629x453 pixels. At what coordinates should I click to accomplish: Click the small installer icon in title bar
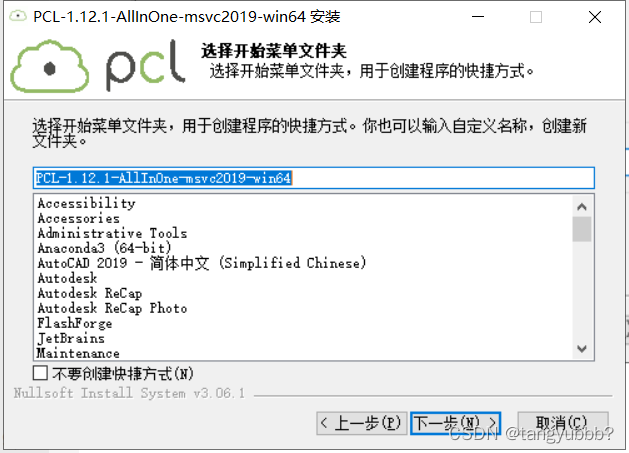click(x=18, y=16)
